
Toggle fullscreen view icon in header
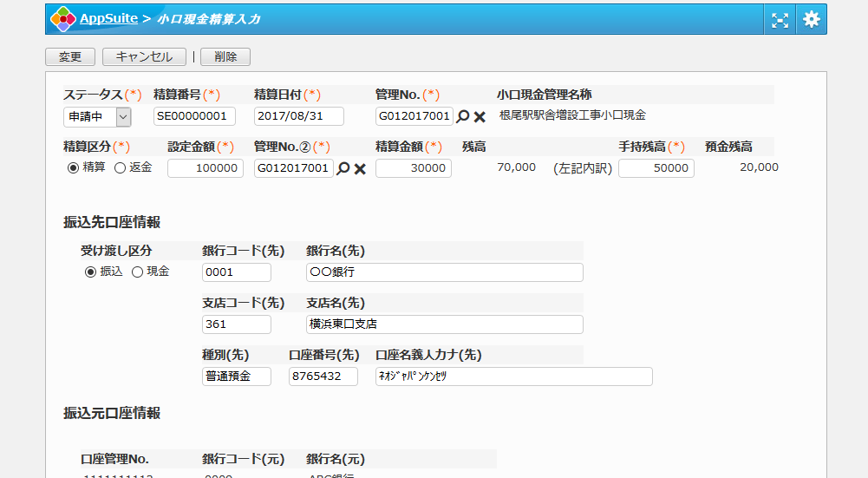[x=780, y=19]
